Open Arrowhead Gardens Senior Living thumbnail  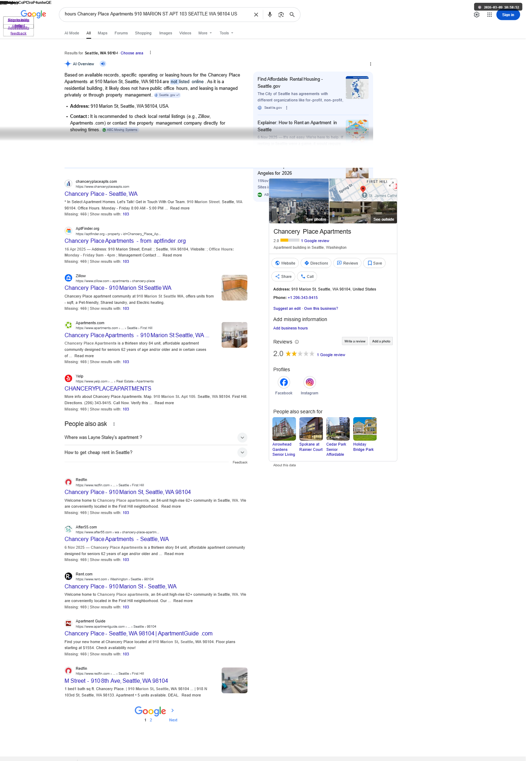284,429
